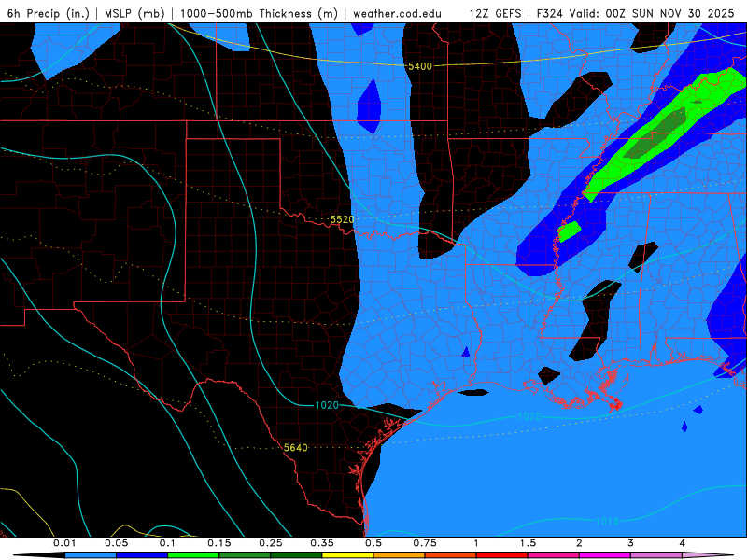This screenshot has width=747, height=560.
Task: Click the 'MSLP (mb)' header text
Action: point(134,13)
